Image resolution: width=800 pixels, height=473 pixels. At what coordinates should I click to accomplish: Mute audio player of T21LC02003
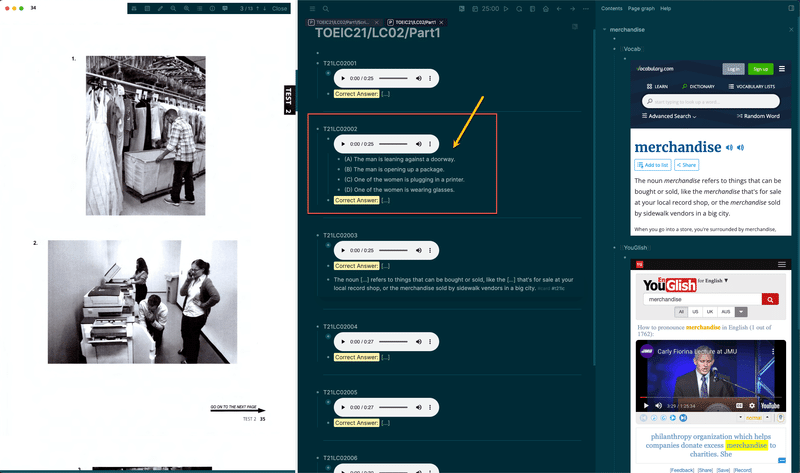point(419,251)
